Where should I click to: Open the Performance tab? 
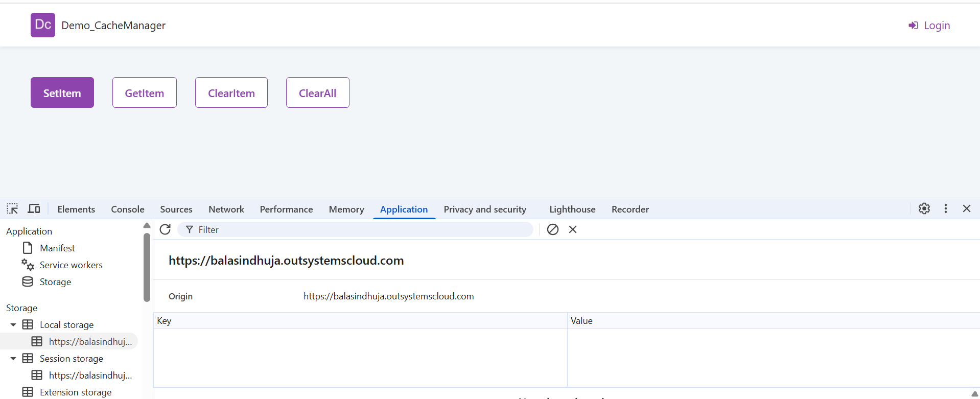286,209
